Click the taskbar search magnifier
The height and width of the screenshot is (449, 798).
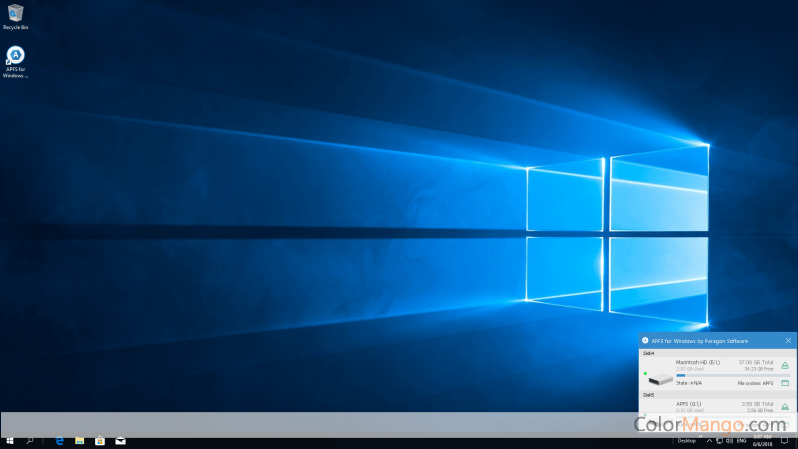click(x=31, y=440)
